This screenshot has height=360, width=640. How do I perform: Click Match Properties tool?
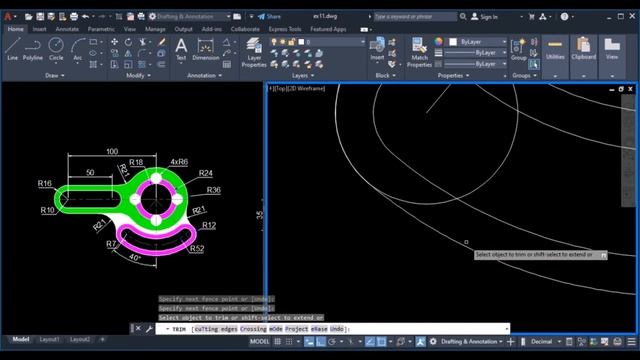tap(419, 52)
